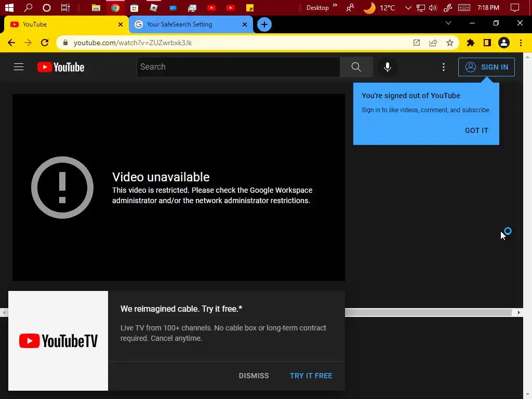
Task: Reload the current page
Action: 45,43
